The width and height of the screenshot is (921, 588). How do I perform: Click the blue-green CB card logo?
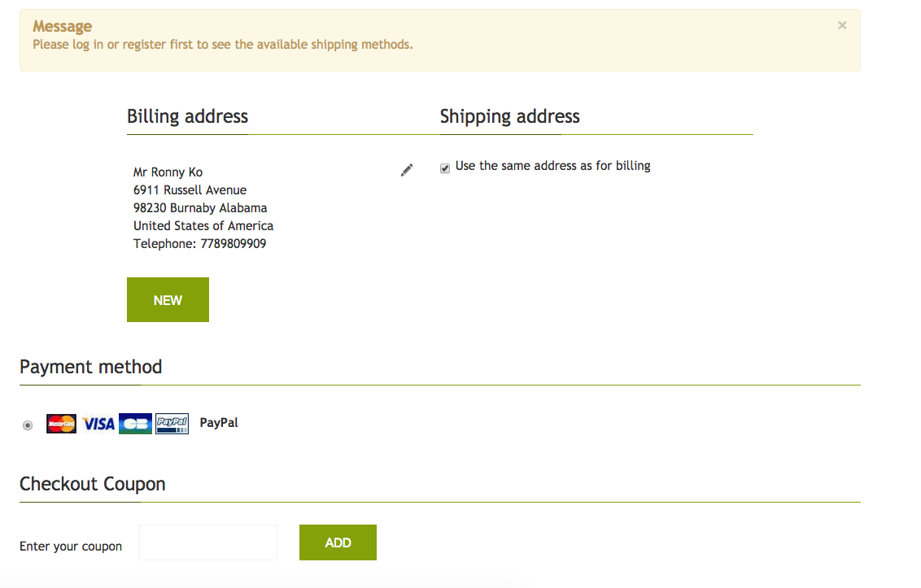click(135, 424)
